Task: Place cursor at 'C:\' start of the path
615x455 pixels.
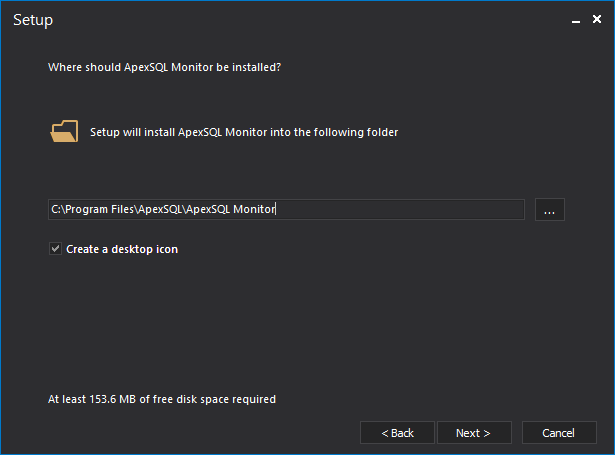Action: pos(58,209)
